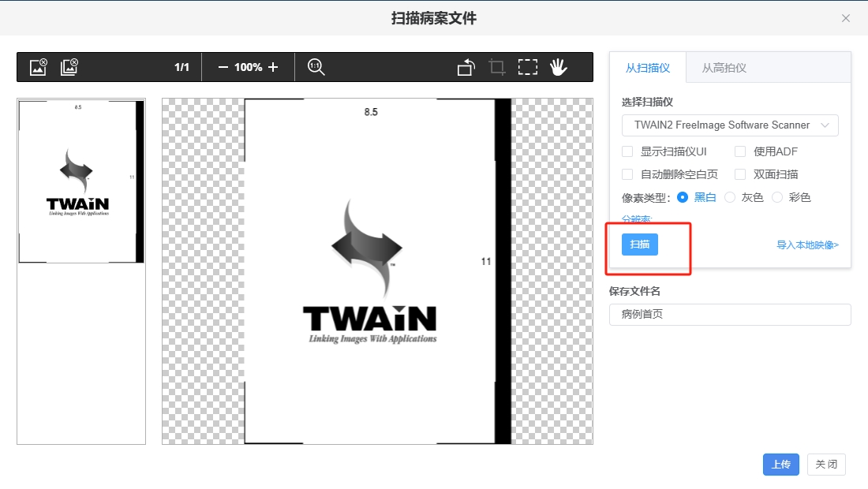Activate the marquee selection icon

(527, 66)
